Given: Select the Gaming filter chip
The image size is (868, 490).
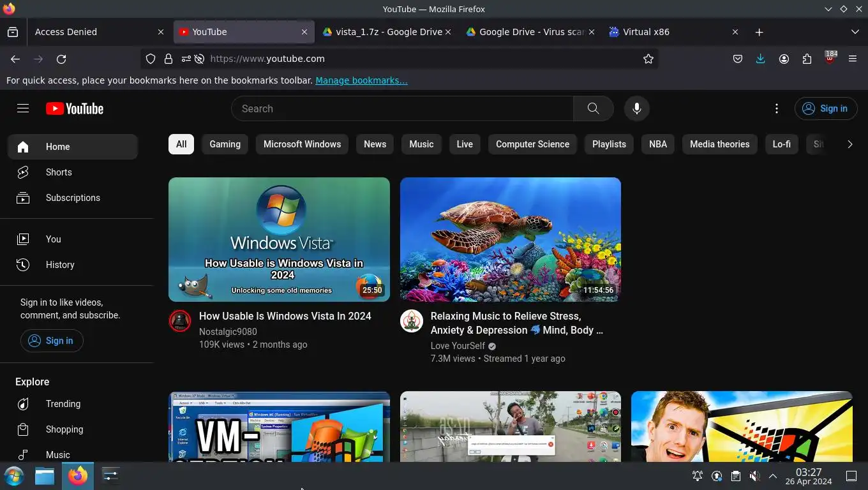Looking at the screenshot, I should coord(225,144).
